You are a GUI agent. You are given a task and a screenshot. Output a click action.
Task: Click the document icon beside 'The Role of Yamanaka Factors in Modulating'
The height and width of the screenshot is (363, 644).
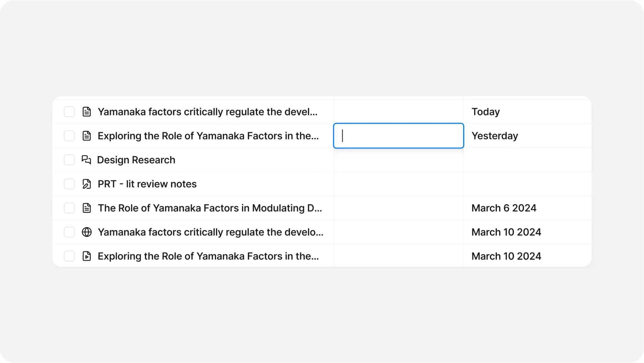click(x=87, y=208)
